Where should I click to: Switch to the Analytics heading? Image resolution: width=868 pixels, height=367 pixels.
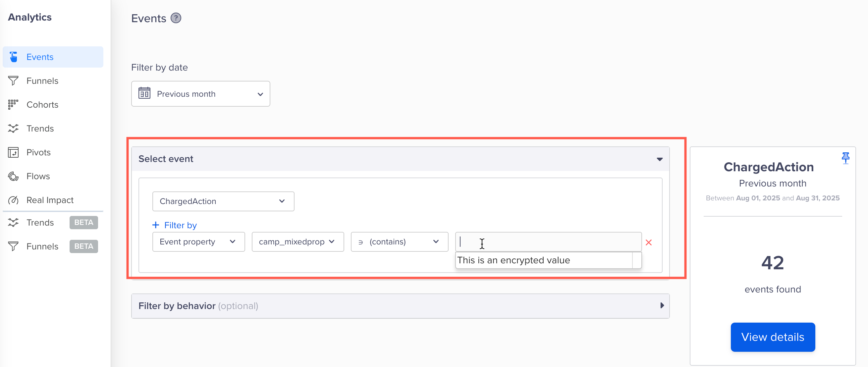30,17
